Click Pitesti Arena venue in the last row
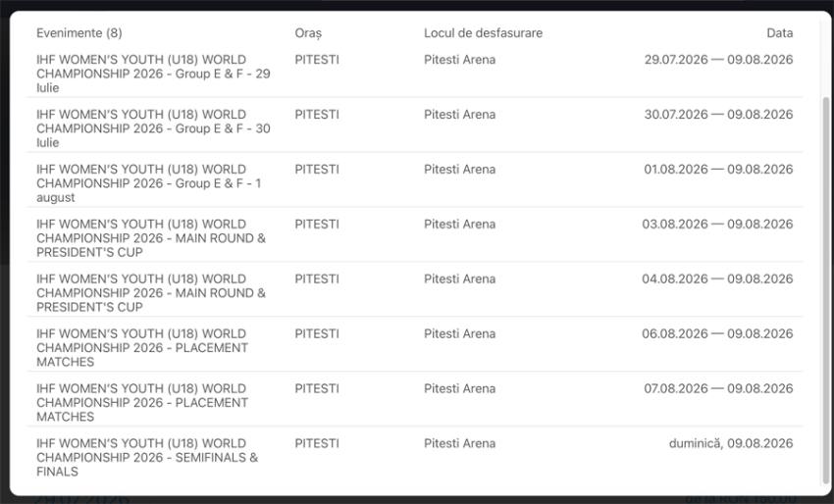 (x=459, y=443)
